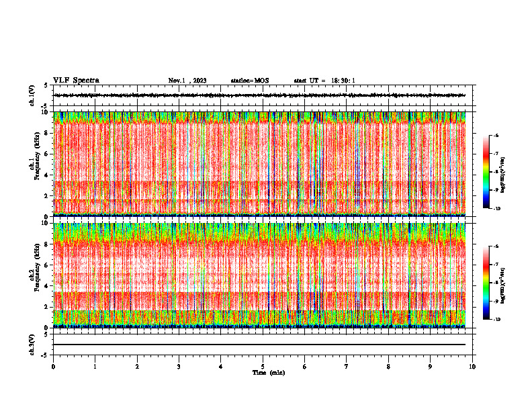Select the date text 'Nov.1 , 2023'
Screen dimensions: 532x411
pos(187,81)
